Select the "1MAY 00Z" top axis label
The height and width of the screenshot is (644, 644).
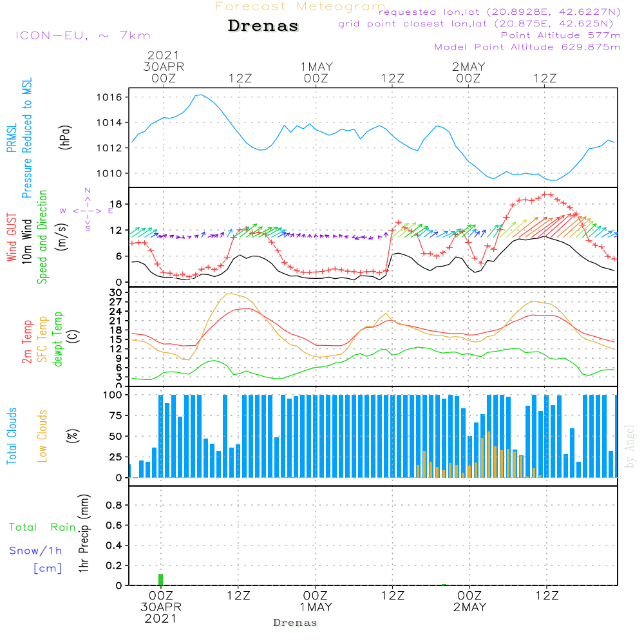(x=316, y=72)
